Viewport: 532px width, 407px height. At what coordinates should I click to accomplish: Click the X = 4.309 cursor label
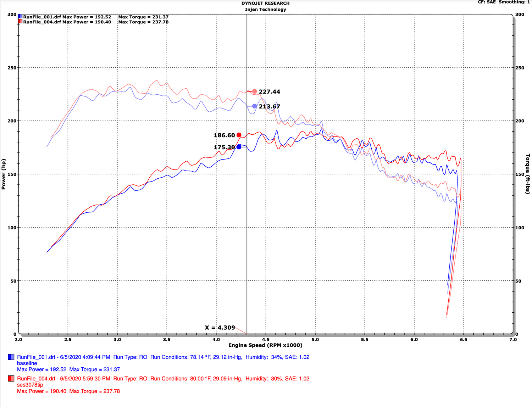(220, 328)
